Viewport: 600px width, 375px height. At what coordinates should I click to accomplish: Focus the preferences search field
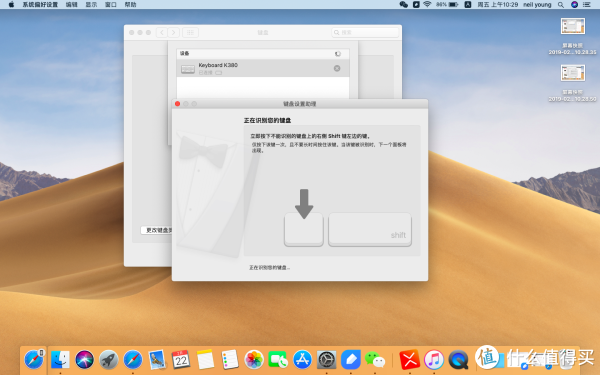pos(365,33)
